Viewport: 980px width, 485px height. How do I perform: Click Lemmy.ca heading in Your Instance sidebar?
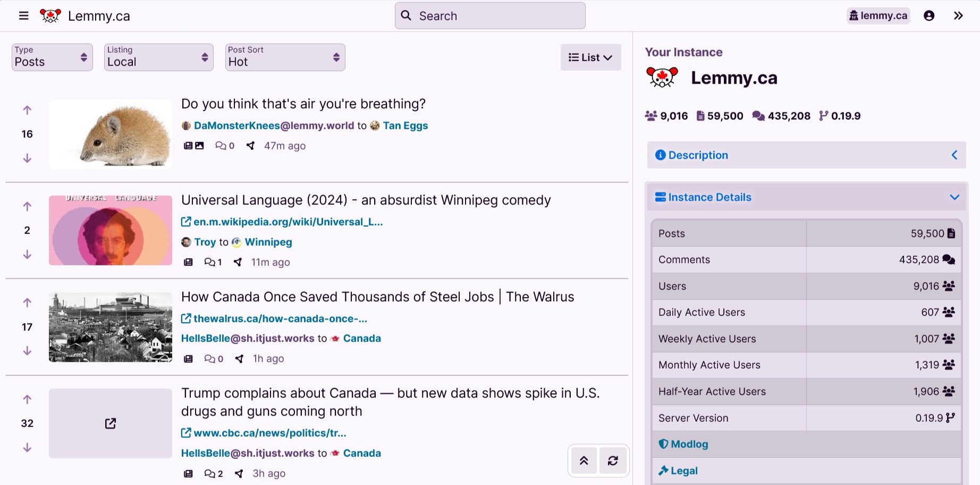pos(734,78)
